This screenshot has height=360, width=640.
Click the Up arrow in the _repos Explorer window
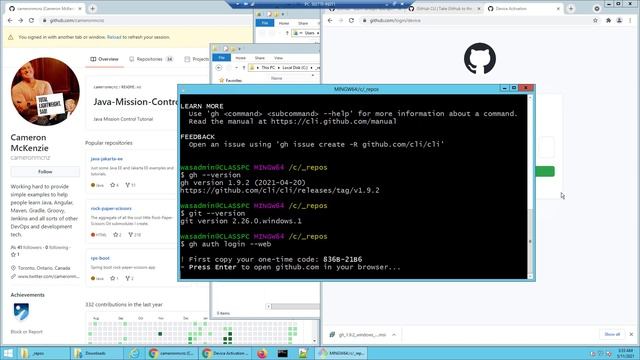pyautogui.click(x=244, y=68)
